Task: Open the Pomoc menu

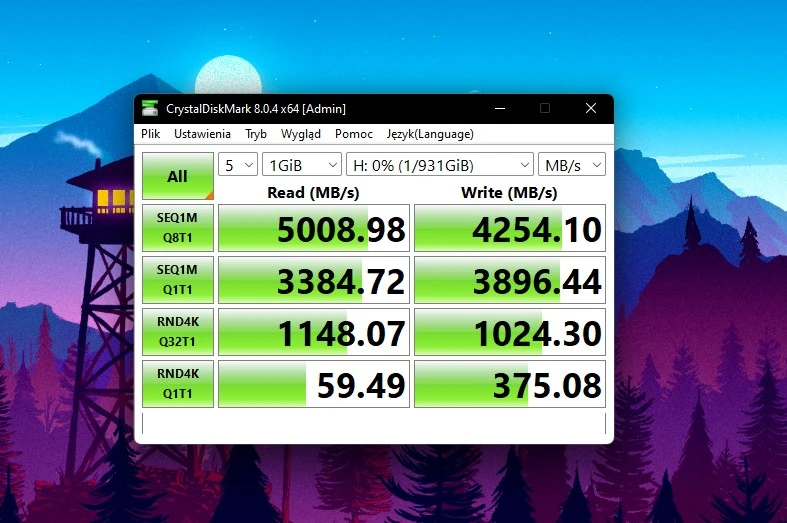Action: coord(354,134)
